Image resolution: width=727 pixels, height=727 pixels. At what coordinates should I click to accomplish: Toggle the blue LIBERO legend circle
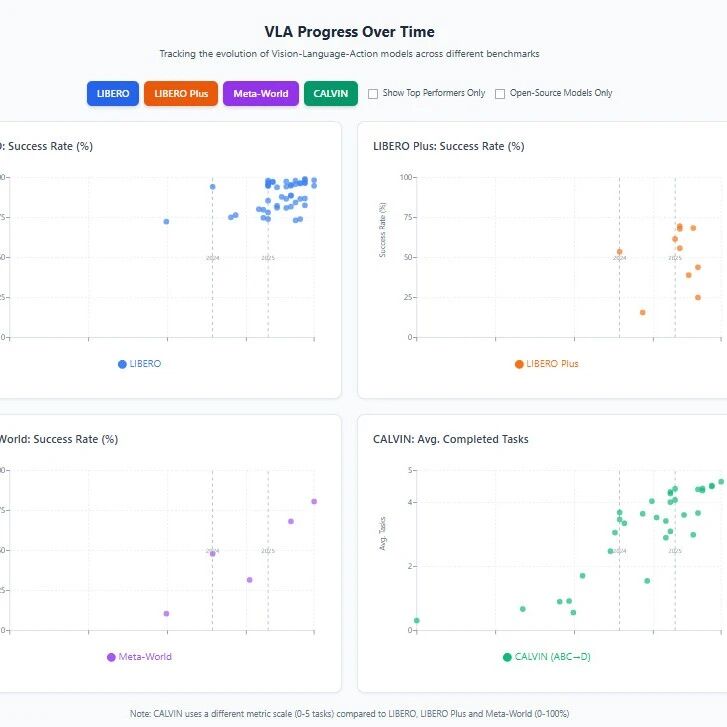coord(122,364)
